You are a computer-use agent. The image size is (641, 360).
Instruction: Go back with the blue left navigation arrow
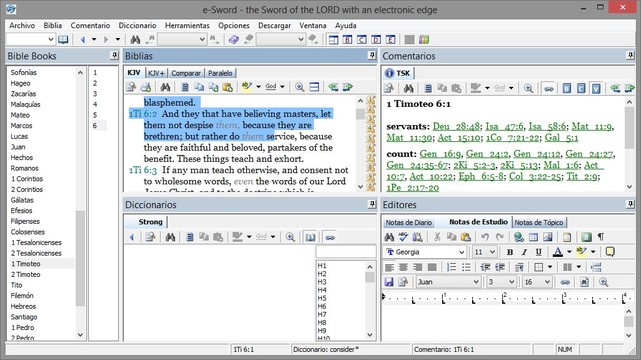(83, 40)
